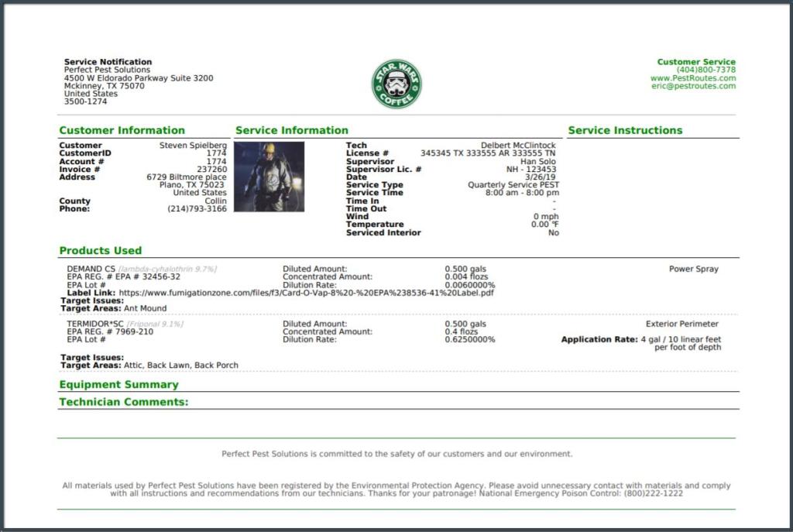Click the Power Spray application method text
Viewport: 793px width, 532px height.
click(693, 269)
